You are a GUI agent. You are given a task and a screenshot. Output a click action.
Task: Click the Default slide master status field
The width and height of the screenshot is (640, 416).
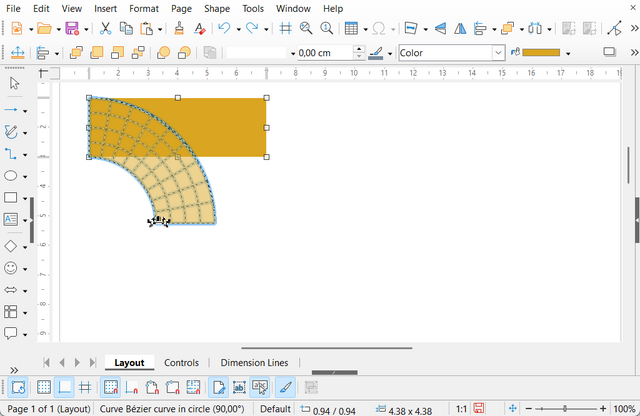(x=275, y=409)
